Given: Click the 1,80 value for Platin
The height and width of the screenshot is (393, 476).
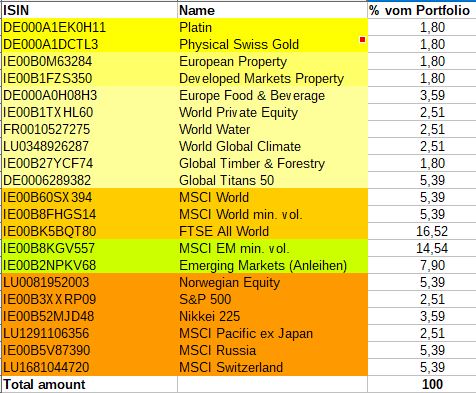Looking at the screenshot, I should coord(422,27).
